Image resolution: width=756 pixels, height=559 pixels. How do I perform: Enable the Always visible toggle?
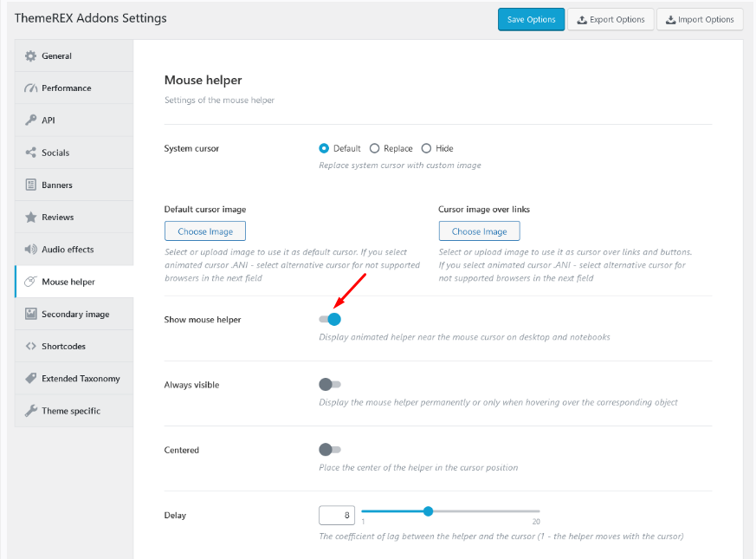point(330,384)
